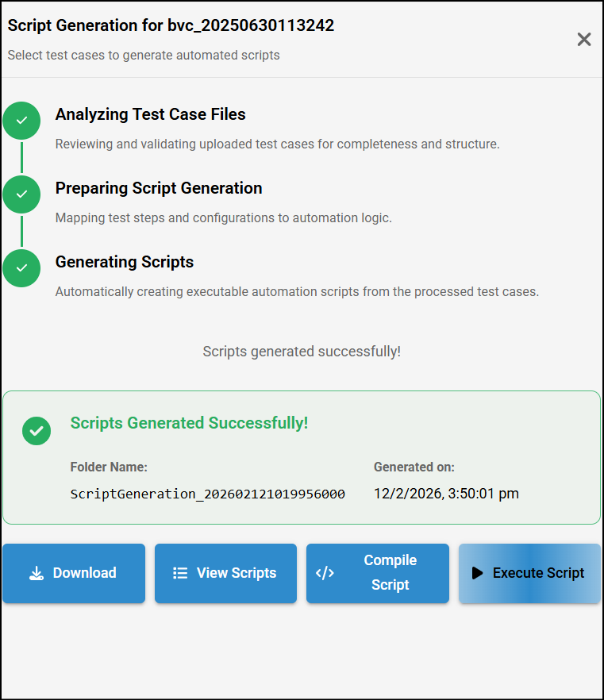Run the Execute Script button
The height and width of the screenshot is (700, 604).
[530, 573]
